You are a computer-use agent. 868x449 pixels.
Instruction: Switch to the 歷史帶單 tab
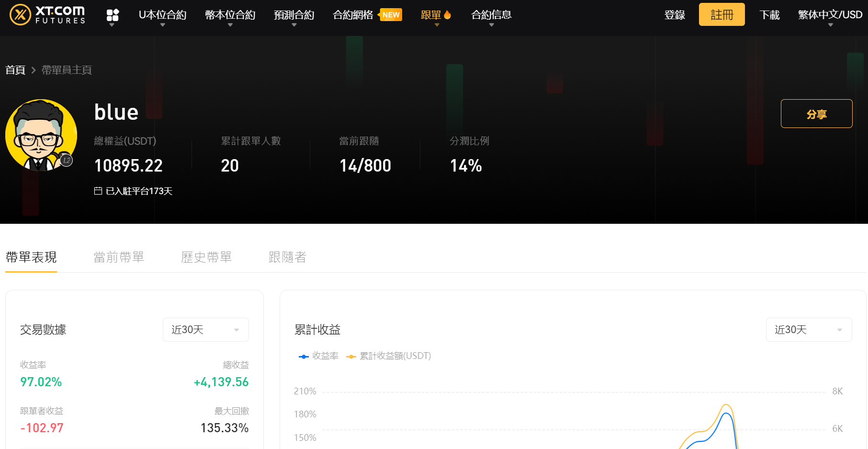[x=206, y=257]
